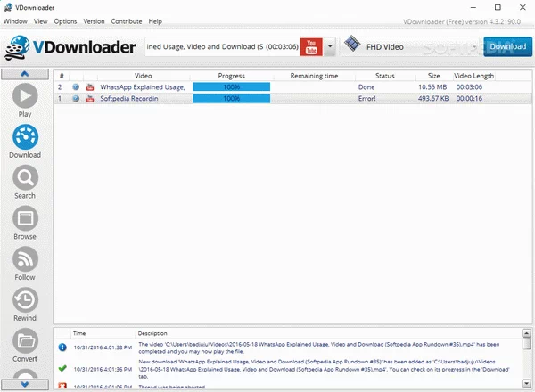Click the '00:03:06' video length cell
The image size is (535, 392).
pos(470,87)
